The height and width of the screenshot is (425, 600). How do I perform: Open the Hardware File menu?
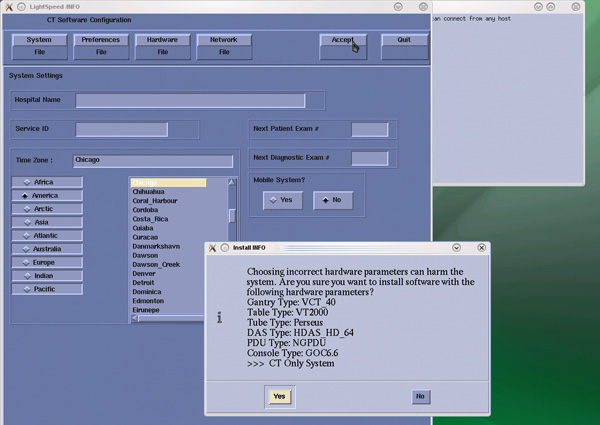[161, 46]
